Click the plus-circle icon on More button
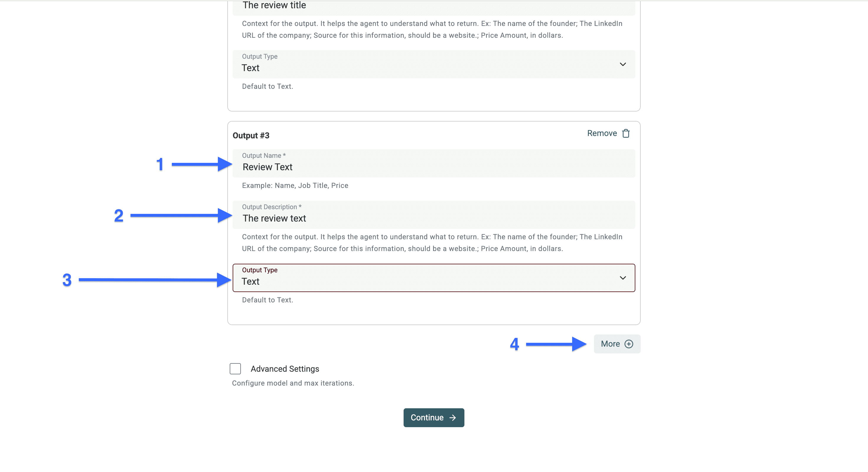 [x=629, y=344]
